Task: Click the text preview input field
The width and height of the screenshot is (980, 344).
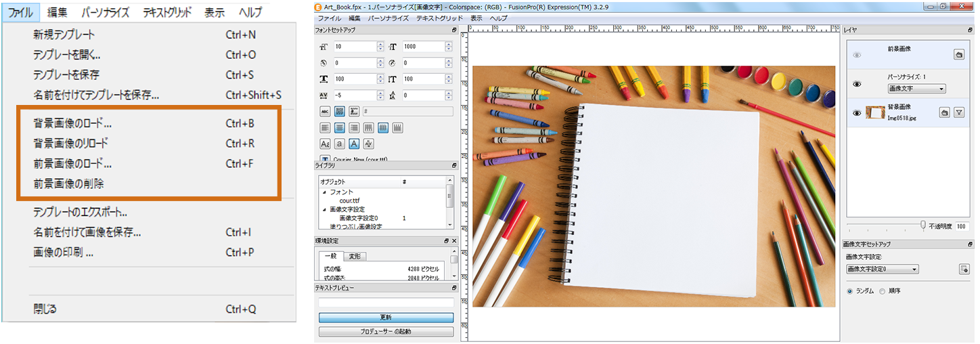Action: tap(386, 303)
